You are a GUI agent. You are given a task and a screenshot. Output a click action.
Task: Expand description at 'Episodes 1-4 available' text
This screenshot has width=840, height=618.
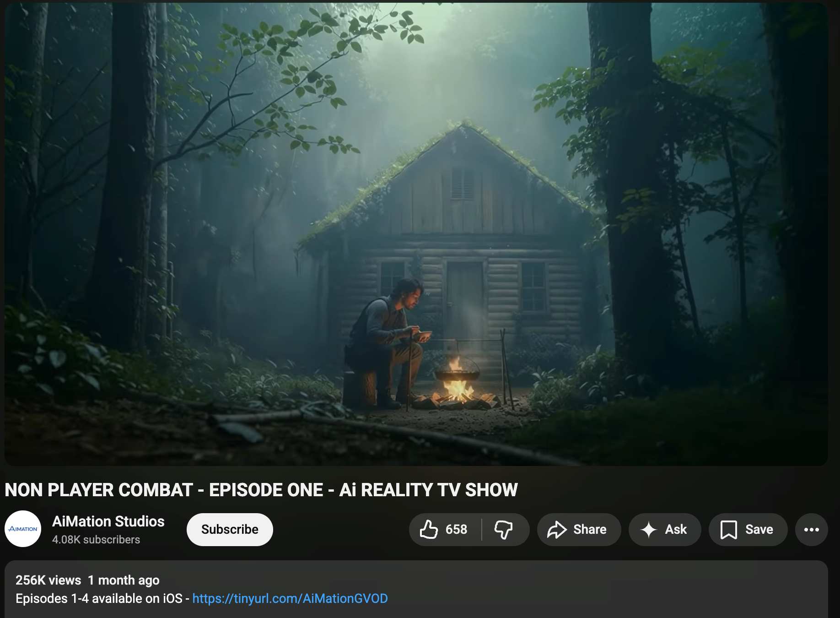click(x=98, y=598)
